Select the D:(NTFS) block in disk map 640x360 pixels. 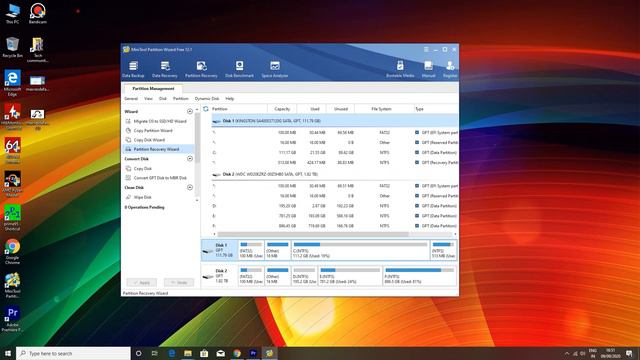click(x=304, y=276)
